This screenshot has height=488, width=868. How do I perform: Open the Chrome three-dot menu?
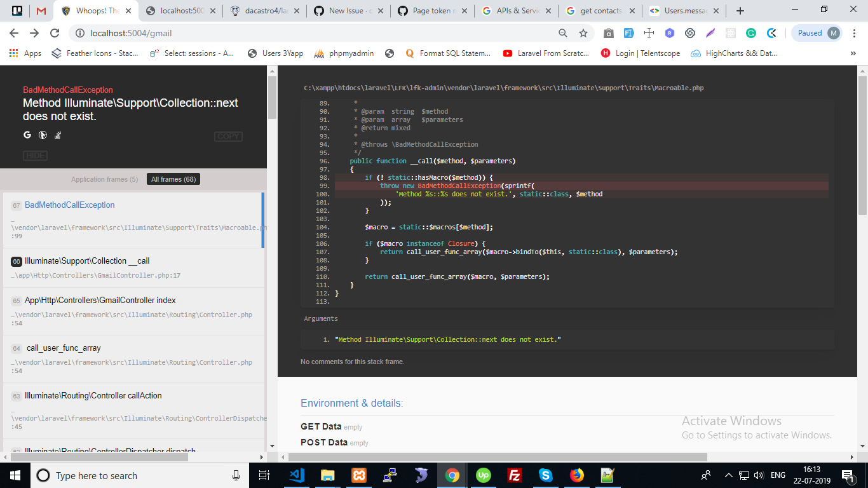(855, 32)
